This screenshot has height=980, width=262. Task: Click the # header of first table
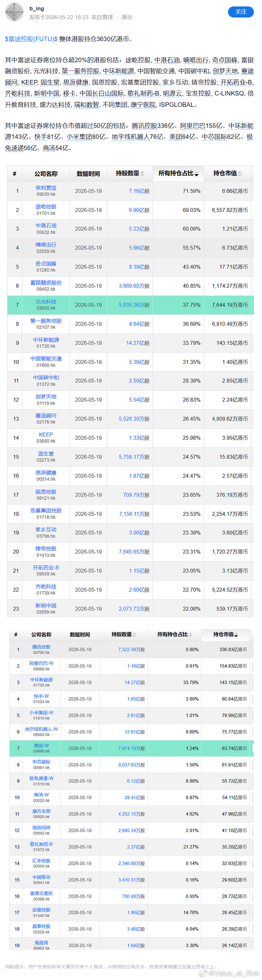tap(15, 174)
